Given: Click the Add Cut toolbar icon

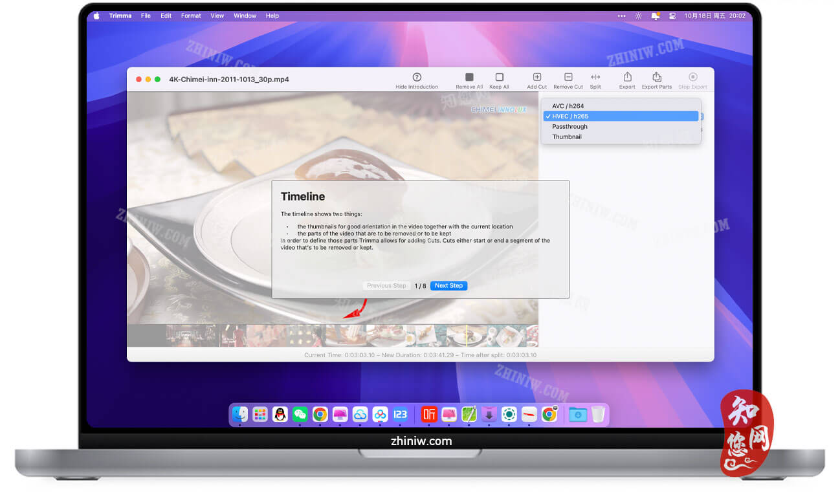Looking at the screenshot, I should (x=536, y=77).
